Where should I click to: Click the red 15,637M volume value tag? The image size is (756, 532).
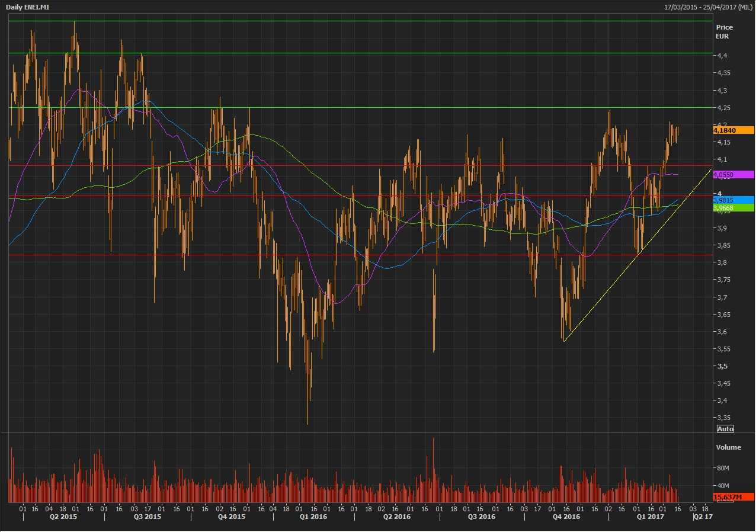point(733,497)
